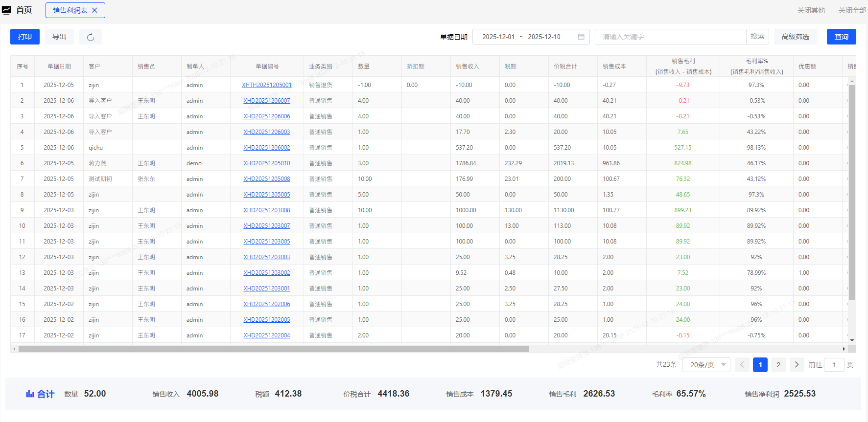Switch to the 销售利润表 tab
This screenshot has height=422, width=868.
pyautogui.click(x=70, y=10)
